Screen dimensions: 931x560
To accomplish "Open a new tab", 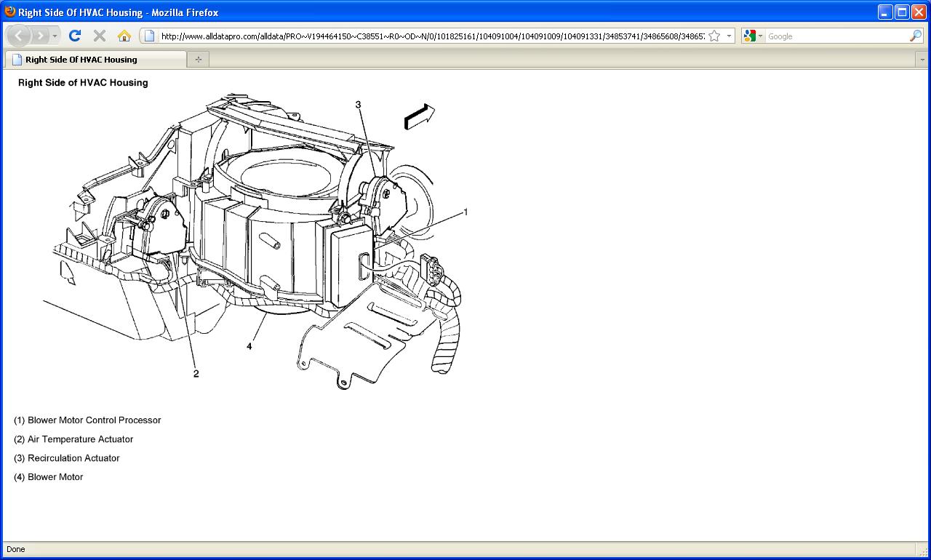I will tap(198, 60).
